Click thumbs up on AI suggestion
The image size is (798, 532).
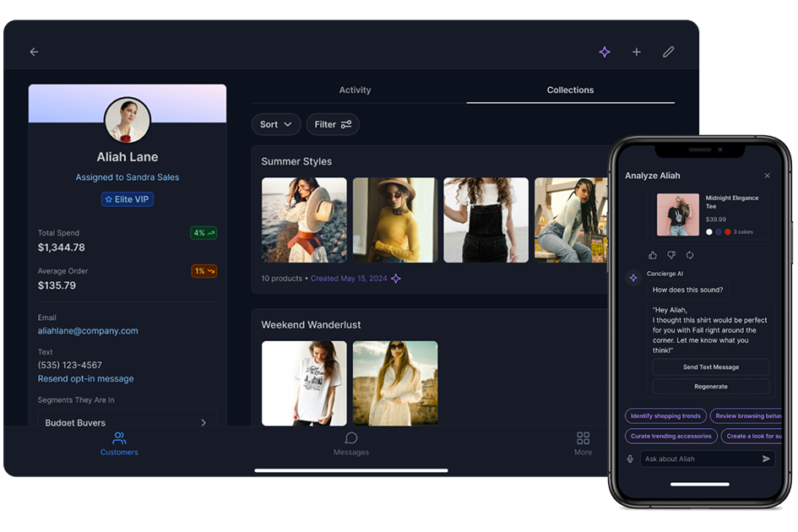pos(653,255)
